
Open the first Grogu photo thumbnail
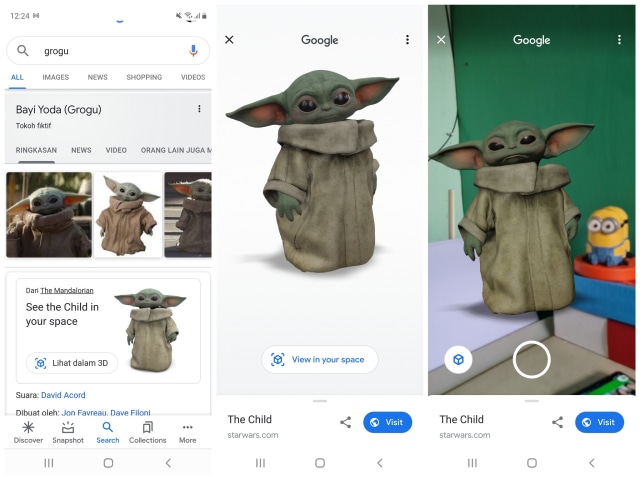coord(49,215)
